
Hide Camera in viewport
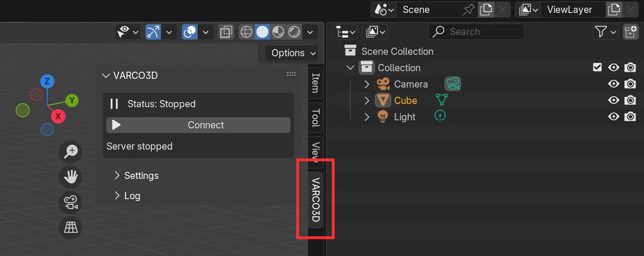coord(614,84)
